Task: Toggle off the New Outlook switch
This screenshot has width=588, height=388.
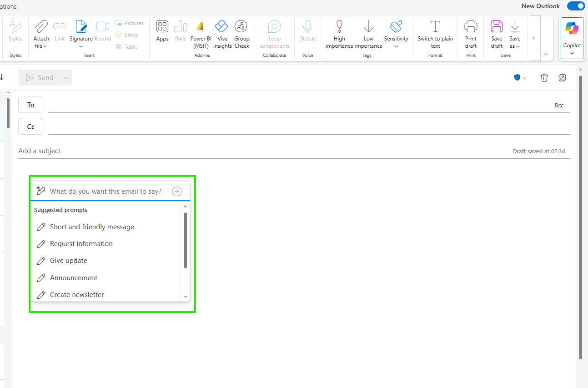Action: tap(576, 6)
